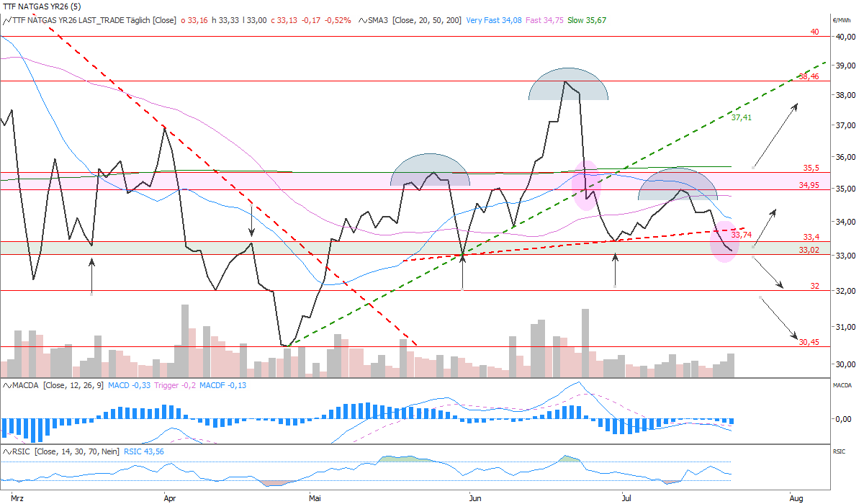This screenshot has height=504, width=864.
Task: Click the '34,95' level label
Action: pos(809,185)
